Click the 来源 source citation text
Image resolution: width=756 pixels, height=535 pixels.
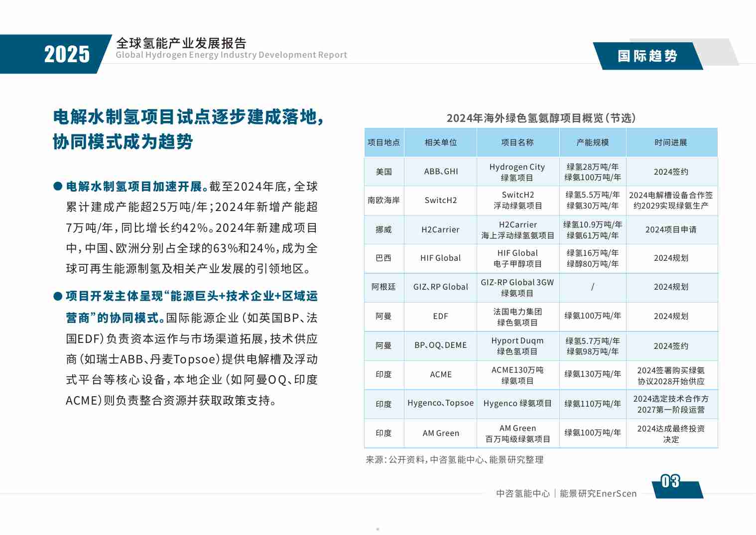point(456,460)
